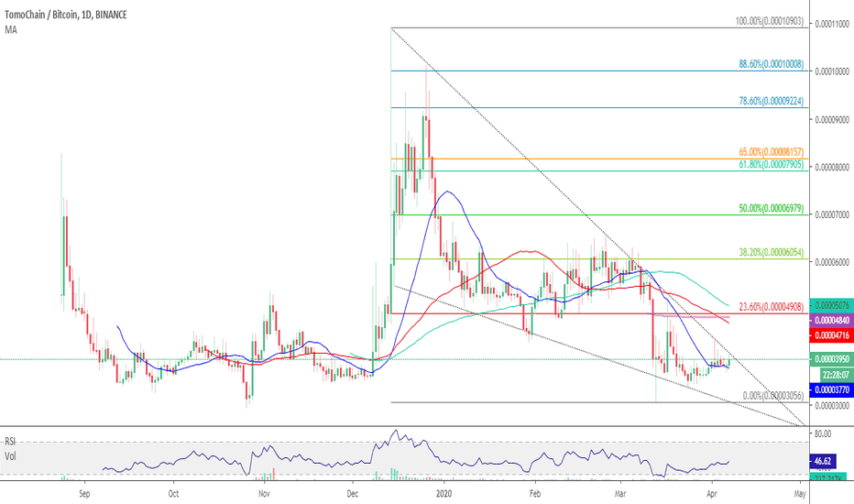Click the Vol indicator label
Viewport: 854px width, 504px height.
[x=10, y=456]
